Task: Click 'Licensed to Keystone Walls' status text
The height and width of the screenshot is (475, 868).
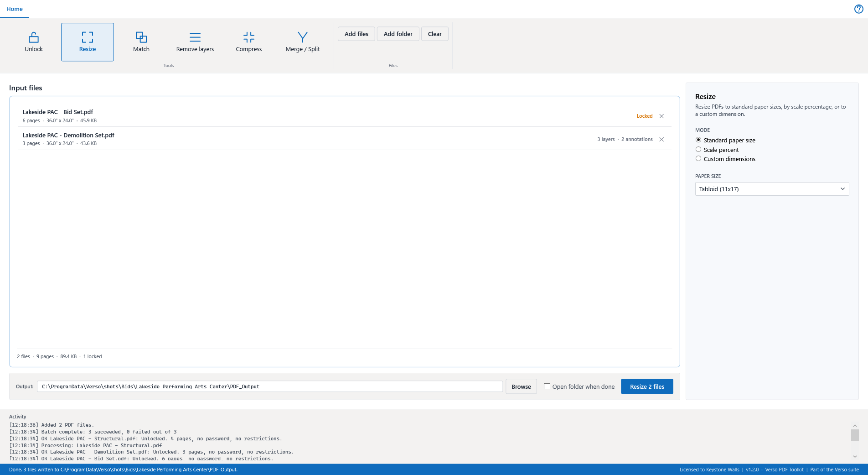Action: point(709,470)
